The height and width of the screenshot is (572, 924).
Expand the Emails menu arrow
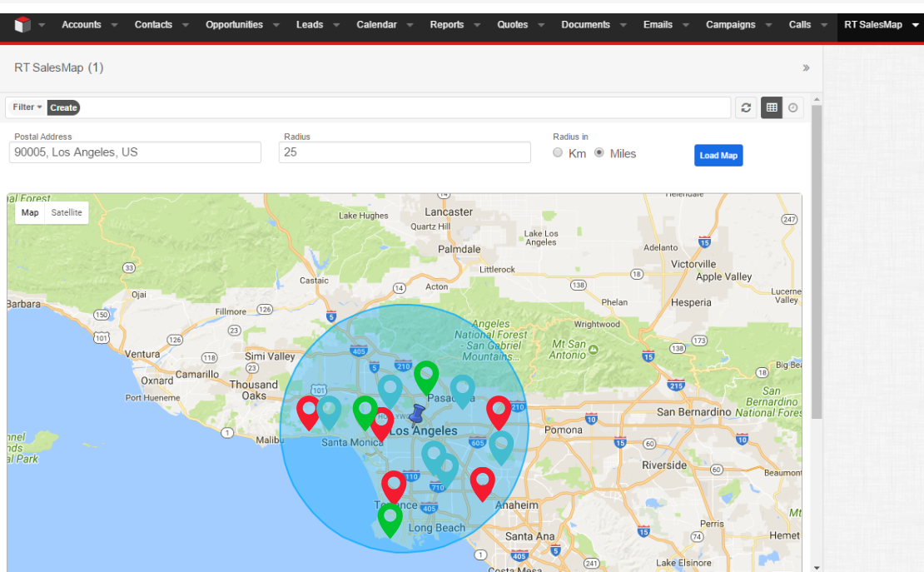pyautogui.click(x=686, y=25)
